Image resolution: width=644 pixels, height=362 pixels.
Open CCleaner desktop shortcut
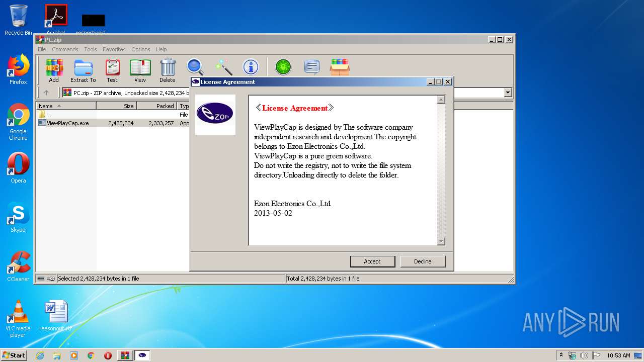pos(18,266)
